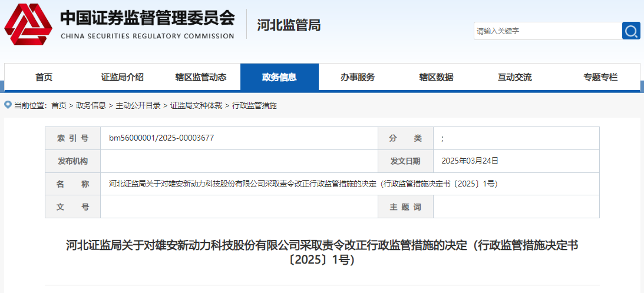Go to the 专题专栏 navigation item
This screenshot has width=644, height=293.
(x=600, y=77)
